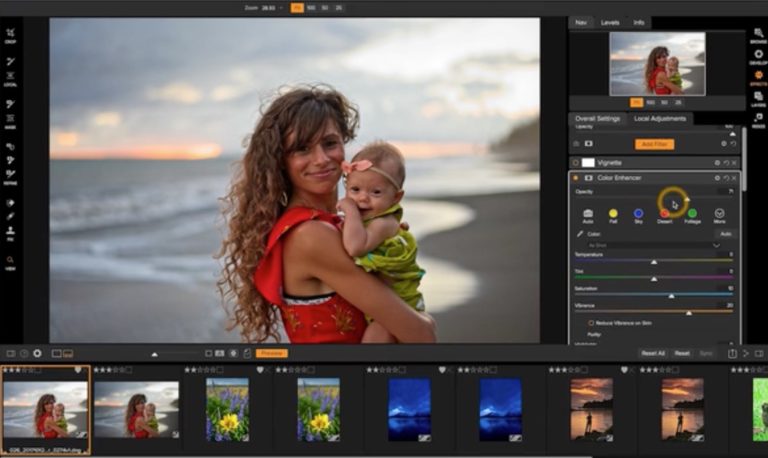The width and height of the screenshot is (768, 458).
Task: Click the Reset button
Action: (x=682, y=353)
